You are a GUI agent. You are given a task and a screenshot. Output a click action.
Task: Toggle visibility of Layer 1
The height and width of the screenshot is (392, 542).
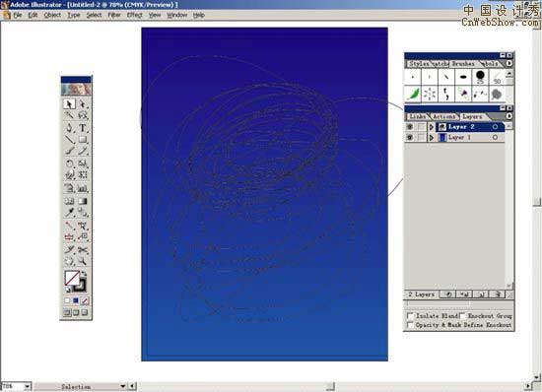tap(410, 138)
